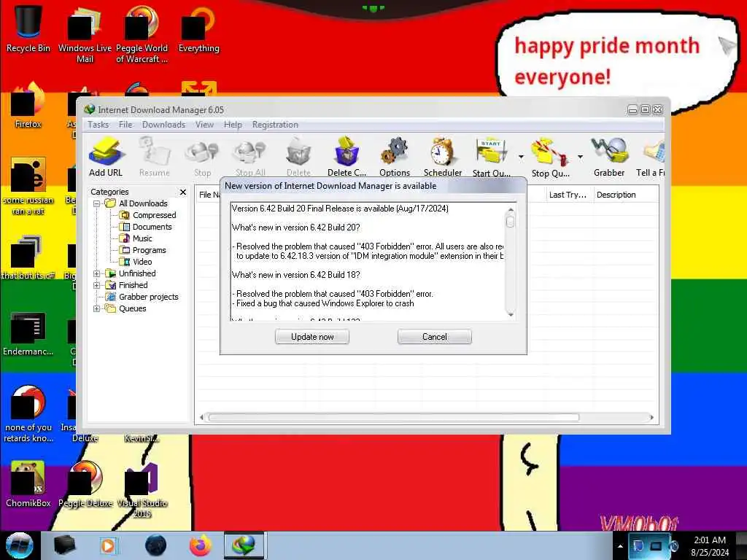Open Peggle World of Warcraft desktop icon
The image size is (747, 560).
coord(142,34)
